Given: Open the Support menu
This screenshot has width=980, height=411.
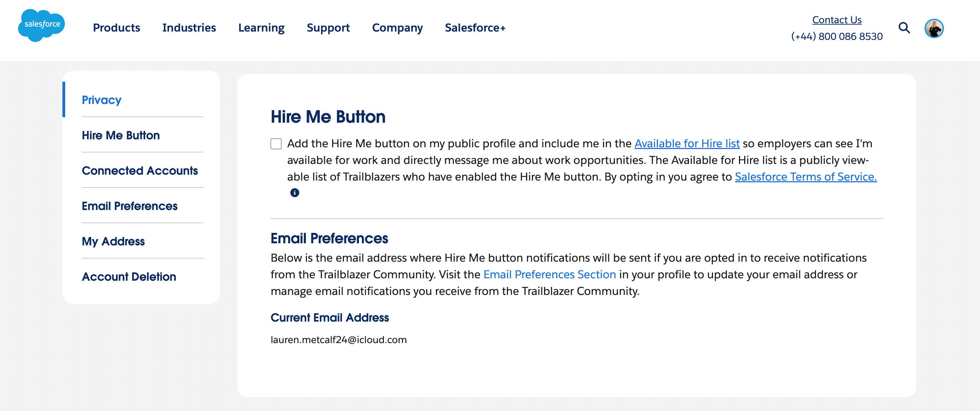Looking at the screenshot, I should pos(328,28).
